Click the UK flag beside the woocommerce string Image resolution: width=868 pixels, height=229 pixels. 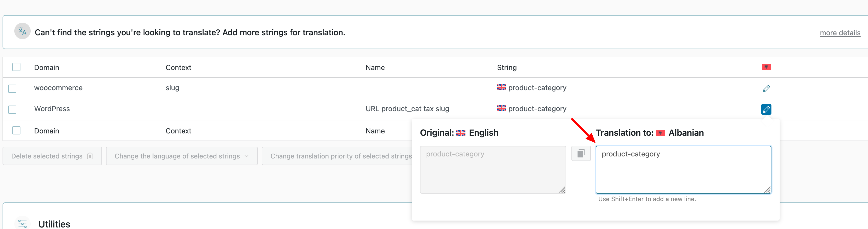[501, 87]
